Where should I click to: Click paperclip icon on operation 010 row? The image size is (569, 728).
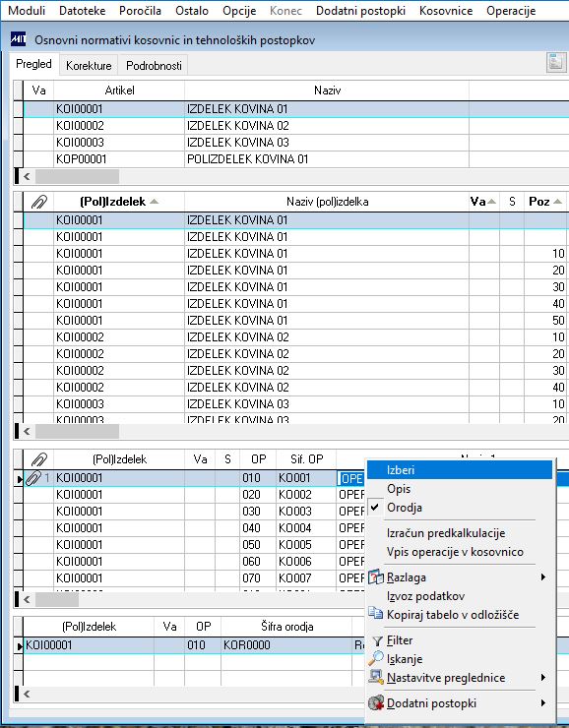(x=33, y=478)
